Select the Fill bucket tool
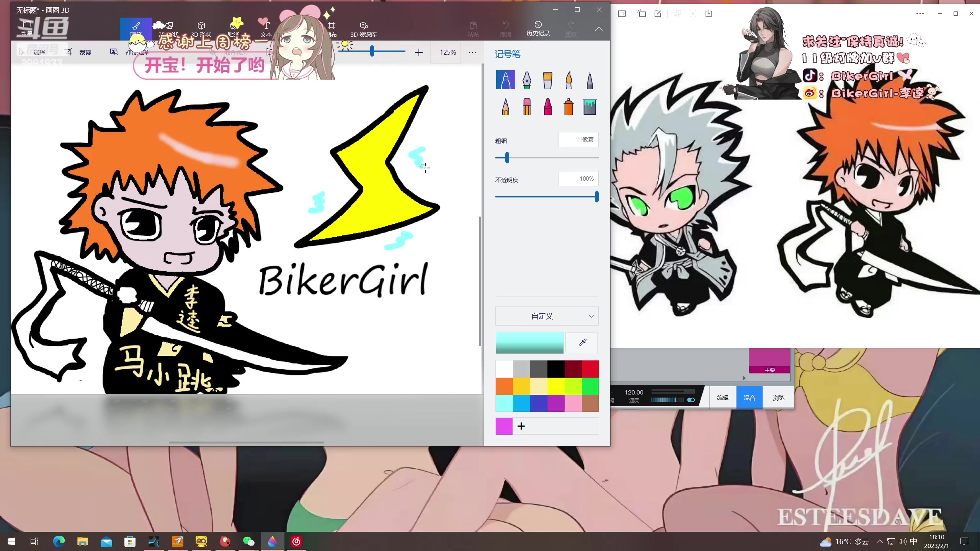Screen dimensions: 980x551 590,106
